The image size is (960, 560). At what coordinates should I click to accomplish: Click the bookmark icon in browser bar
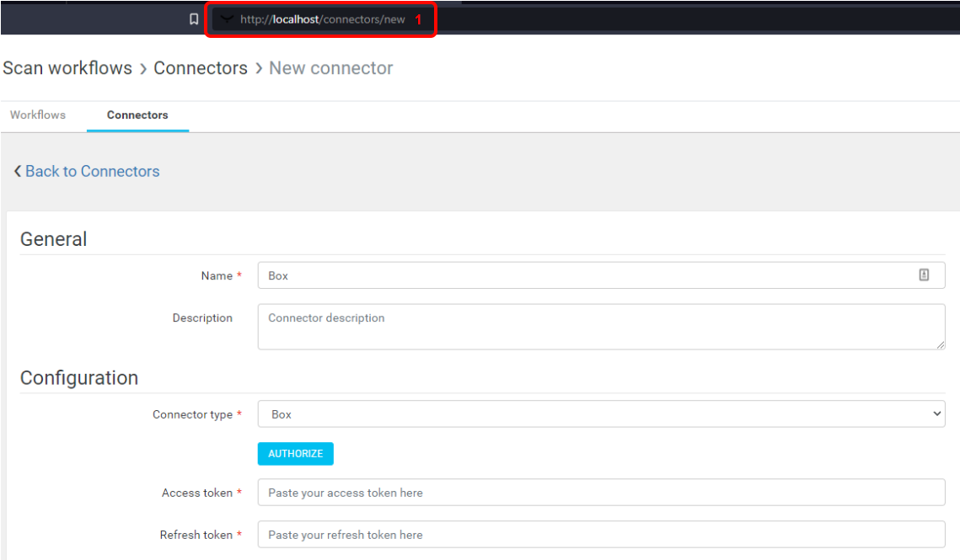[194, 19]
